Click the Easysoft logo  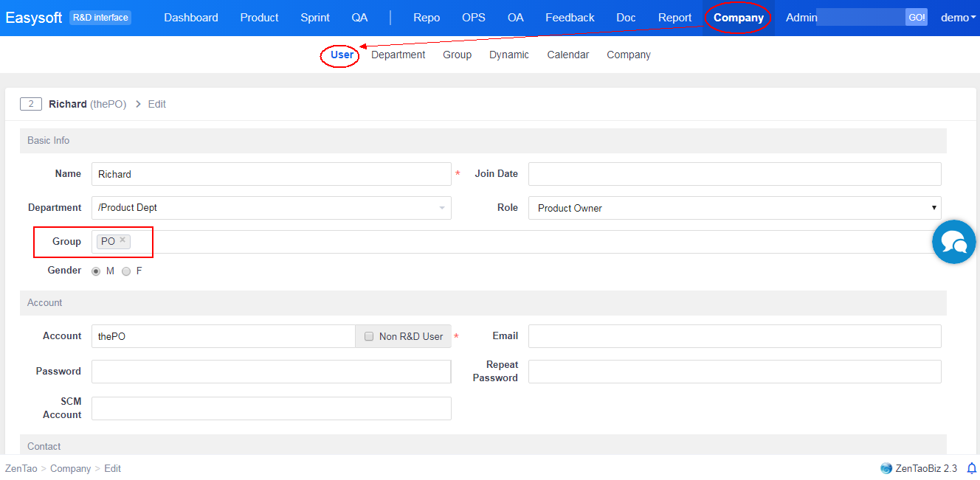[34, 18]
